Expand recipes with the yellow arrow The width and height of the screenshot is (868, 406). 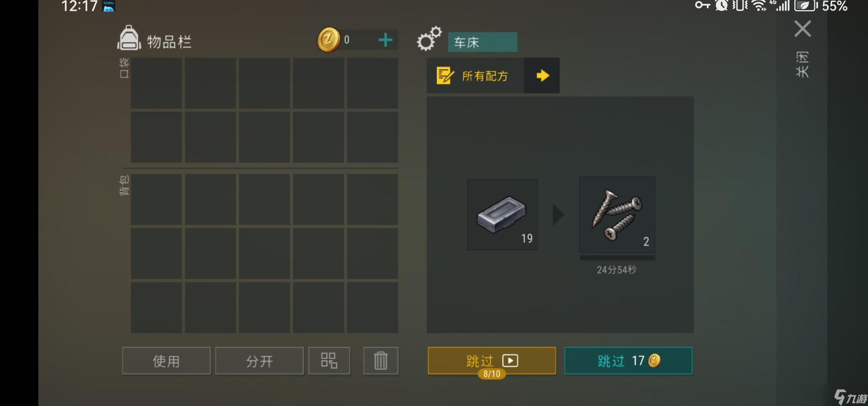click(542, 76)
